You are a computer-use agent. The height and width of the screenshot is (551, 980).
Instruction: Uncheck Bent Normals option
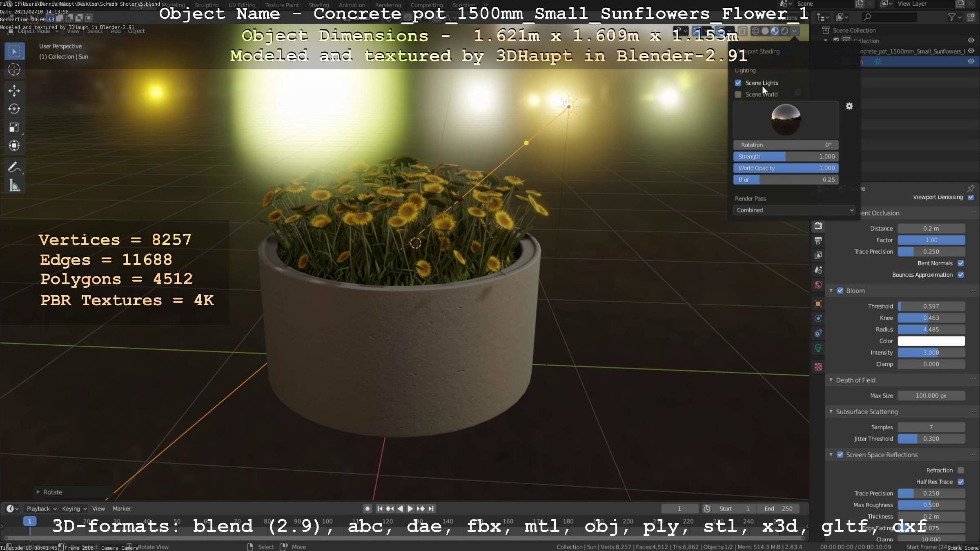click(961, 263)
